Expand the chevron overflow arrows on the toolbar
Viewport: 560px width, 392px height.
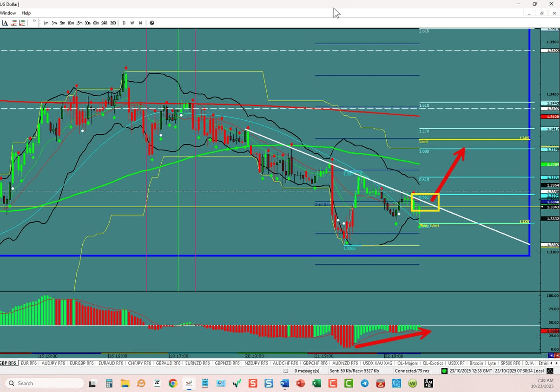tap(33, 21)
